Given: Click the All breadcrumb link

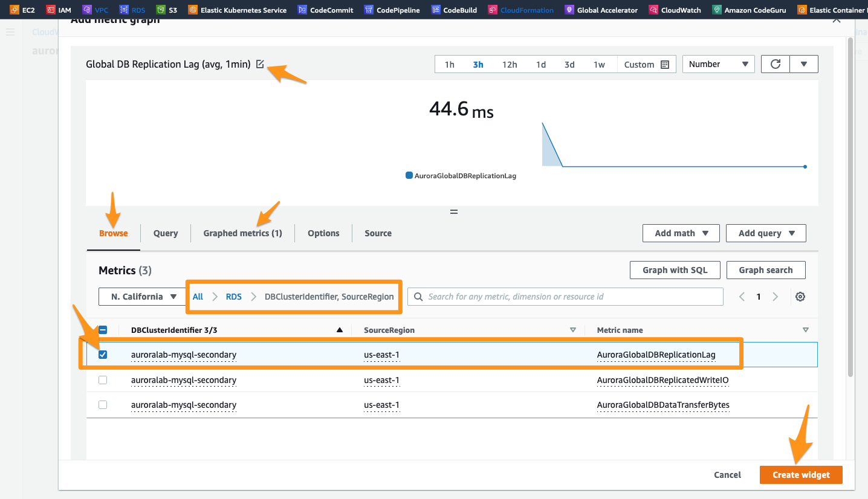Looking at the screenshot, I should [198, 297].
